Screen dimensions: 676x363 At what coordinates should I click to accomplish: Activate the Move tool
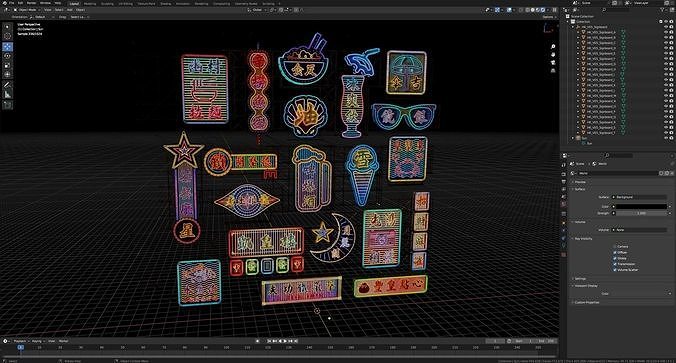[8, 47]
